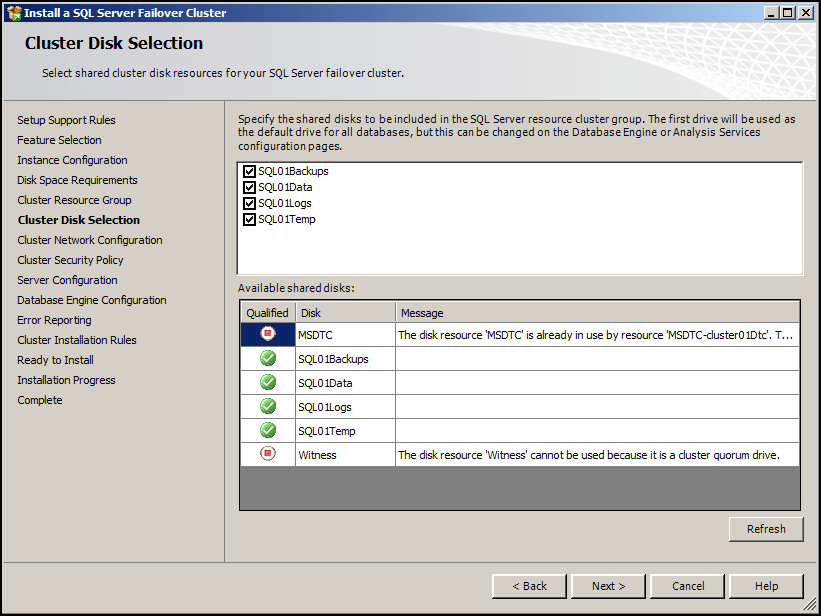Click the green qualified icon beside SQL01Backups

(x=266, y=359)
